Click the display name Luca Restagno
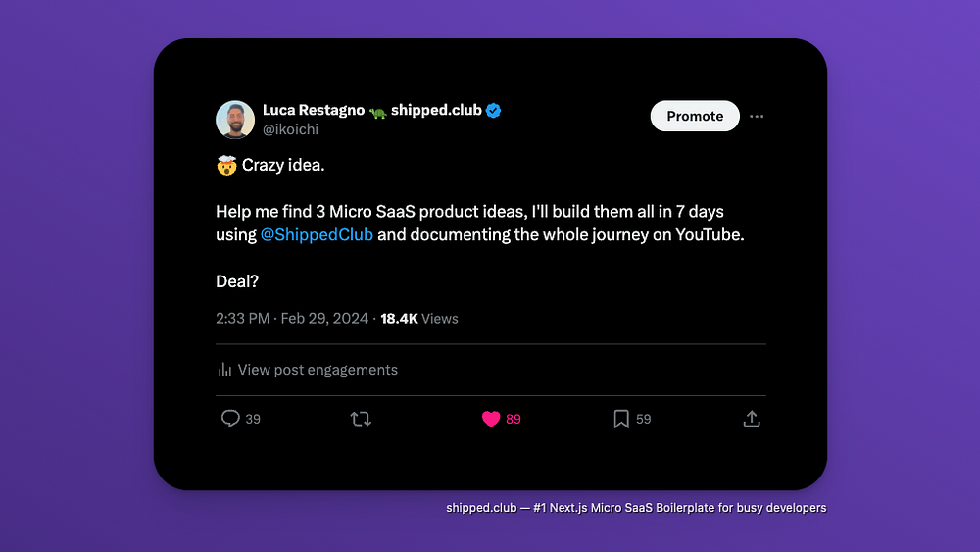This screenshot has width=980, height=552. (314, 110)
